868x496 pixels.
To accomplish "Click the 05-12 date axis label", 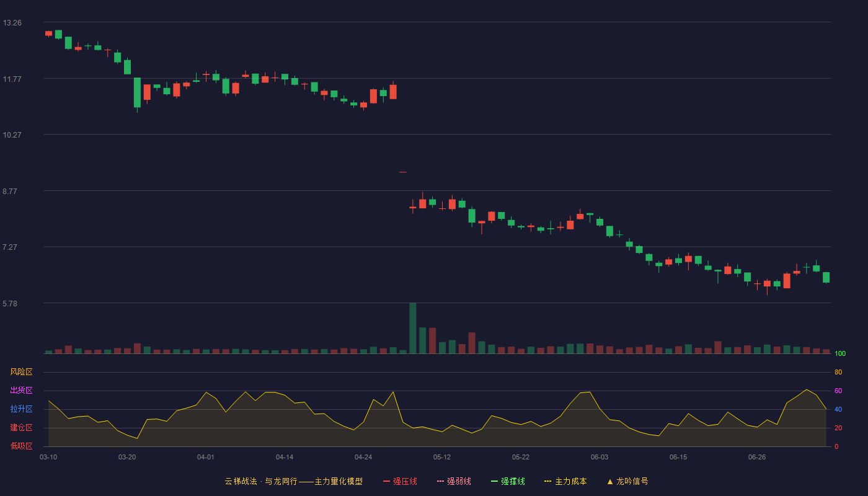I will coord(442,457).
